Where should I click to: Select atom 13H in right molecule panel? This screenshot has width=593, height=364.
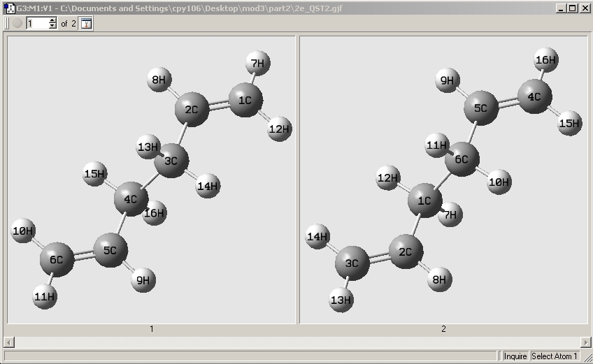click(341, 300)
